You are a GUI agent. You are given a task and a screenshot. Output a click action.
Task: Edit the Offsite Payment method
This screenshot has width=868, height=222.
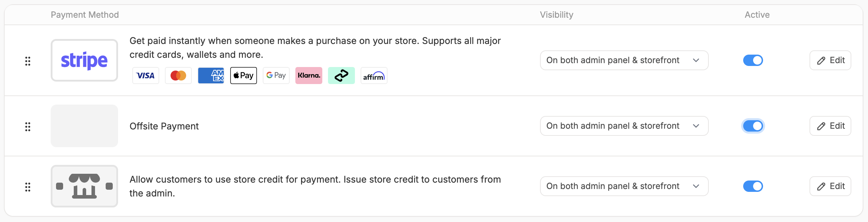pos(830,126)
